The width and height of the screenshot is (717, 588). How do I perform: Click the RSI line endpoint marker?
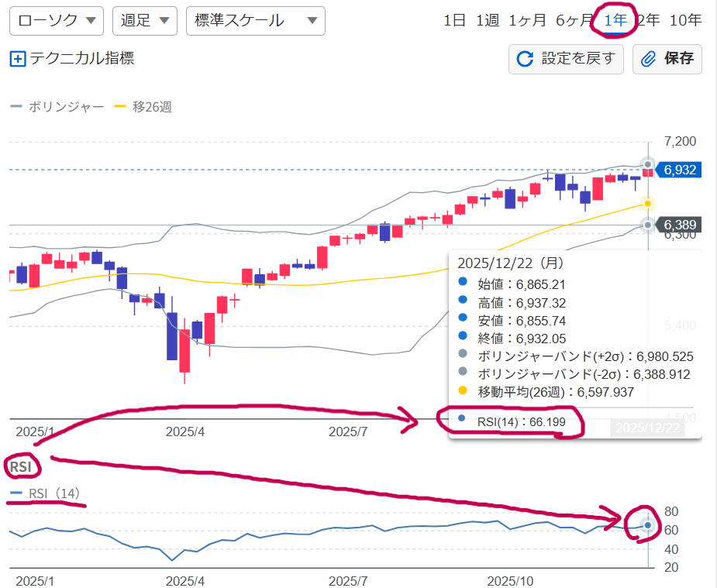pyautogui.click(x=648, y=525)
